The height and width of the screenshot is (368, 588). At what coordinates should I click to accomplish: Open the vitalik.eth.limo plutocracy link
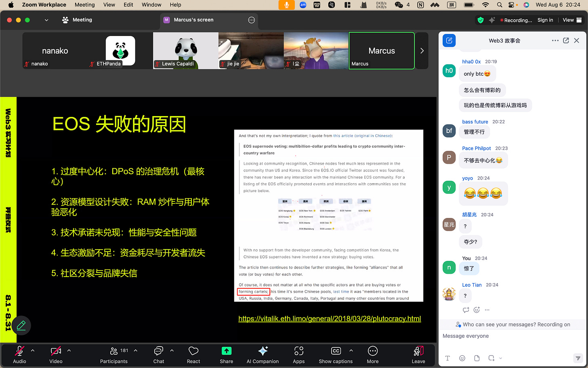click(x=330, y=319)
